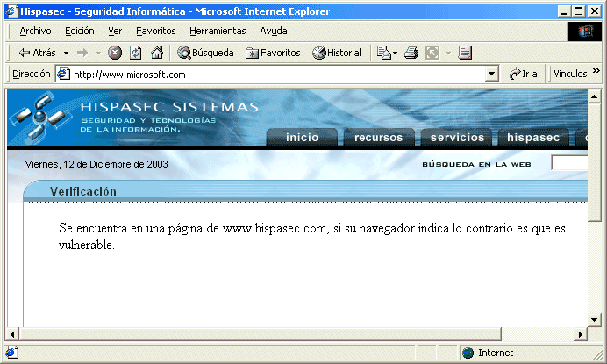Image resolution: width=607 pixels, height=364 pixels.
Task: Click the address bar URL field
Action: [x=277, y=75]
